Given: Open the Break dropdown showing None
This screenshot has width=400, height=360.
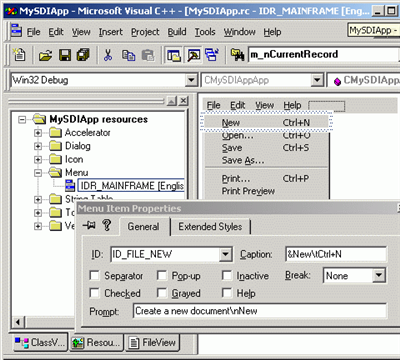Looking at the screenshot, I should 379,276.
